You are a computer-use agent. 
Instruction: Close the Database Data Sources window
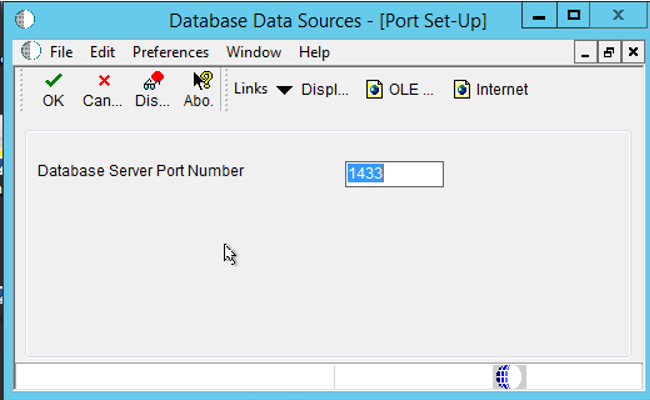(x=618, y=16)
